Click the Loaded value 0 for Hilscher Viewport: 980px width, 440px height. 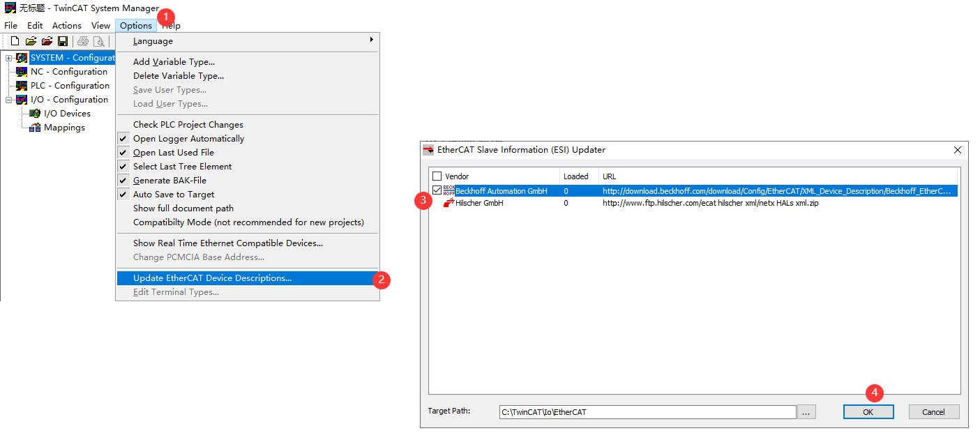tap(566, 204)
